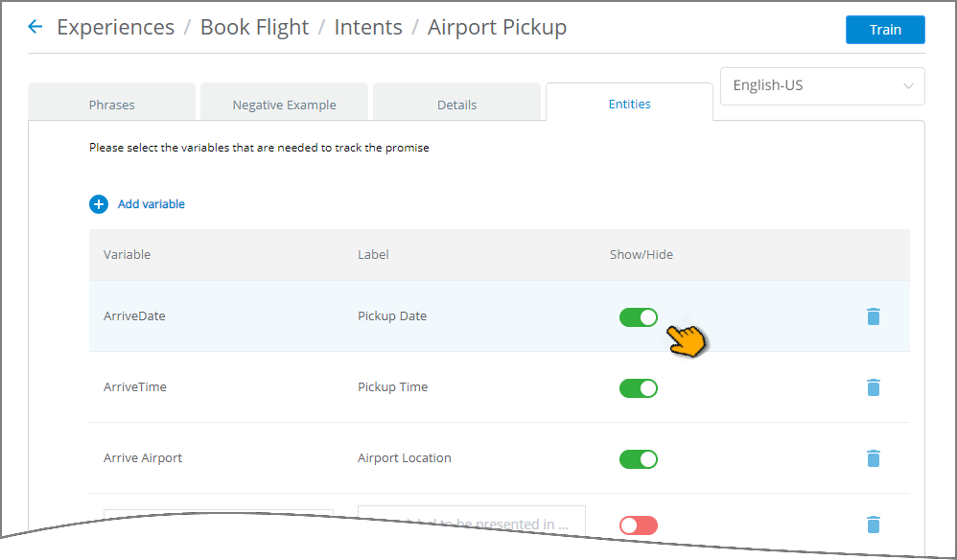The image size is (957, 560).
Task: Delete the ArriveDate variable row
Action: [x=874, y=316]
